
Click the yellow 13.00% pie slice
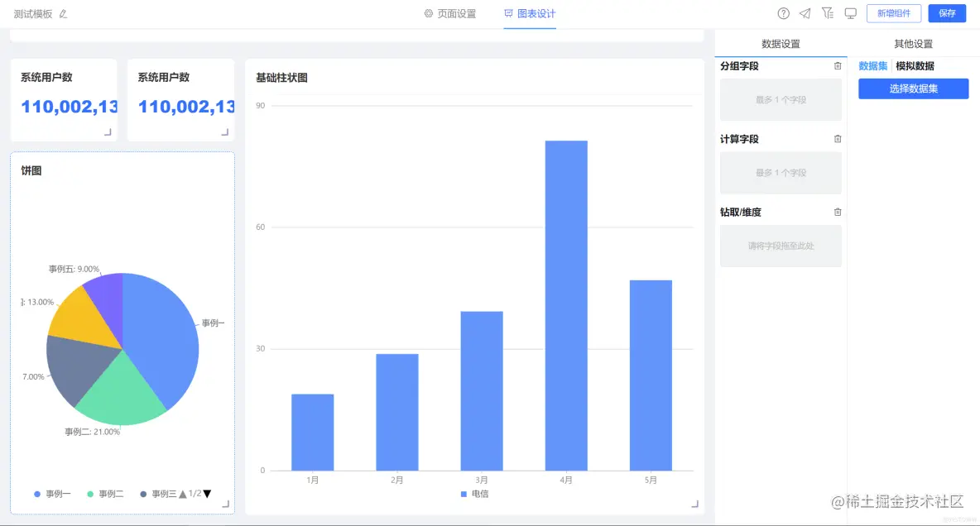81,318
